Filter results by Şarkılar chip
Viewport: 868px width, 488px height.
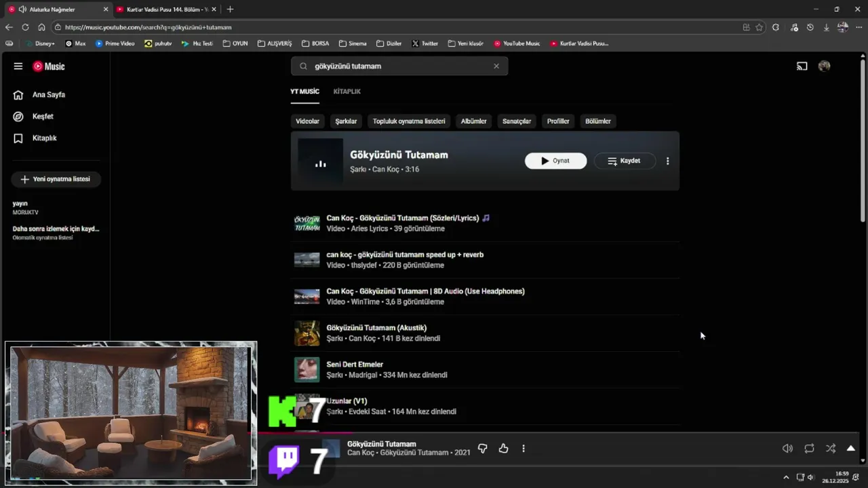click(346, 121)
